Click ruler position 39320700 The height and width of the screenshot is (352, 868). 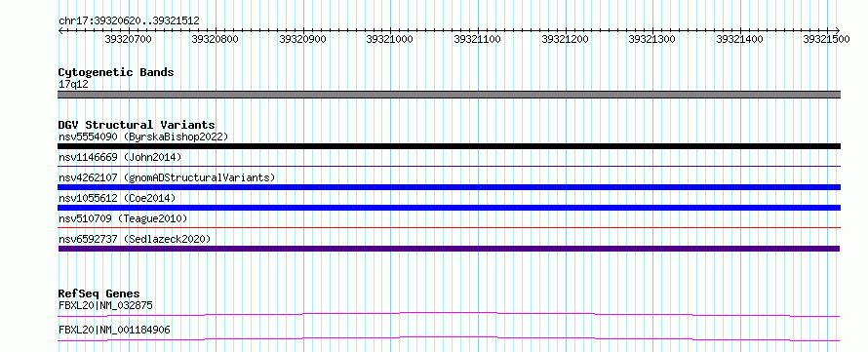click(x=128, y=39)
